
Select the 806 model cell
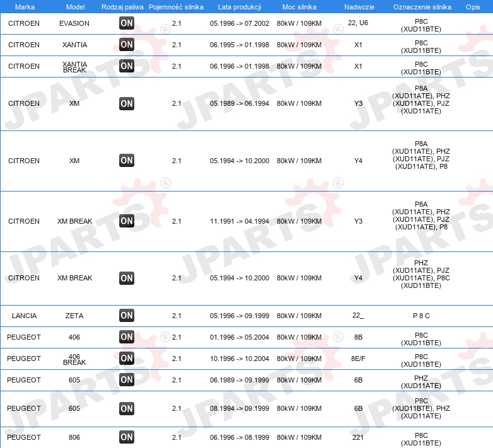click(74, 437)
